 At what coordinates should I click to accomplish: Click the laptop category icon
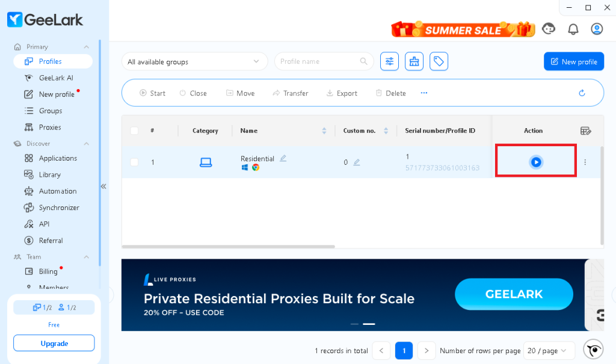206,162
